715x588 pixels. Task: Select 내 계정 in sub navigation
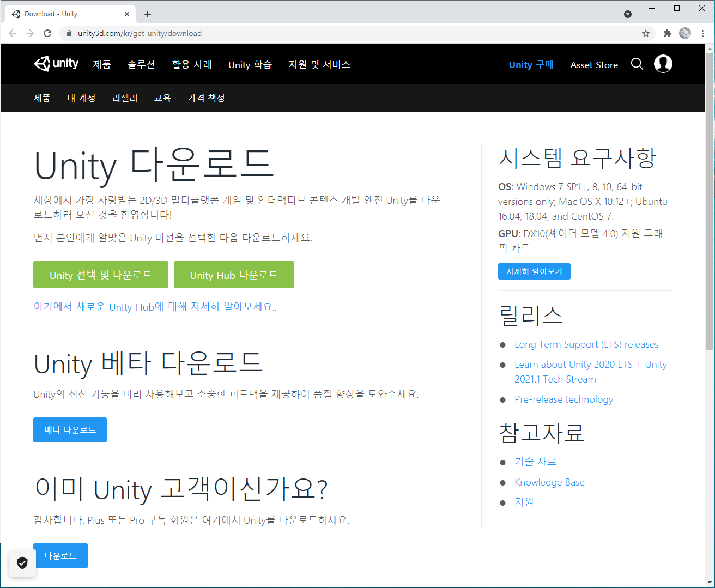click(x=81, y=98)
